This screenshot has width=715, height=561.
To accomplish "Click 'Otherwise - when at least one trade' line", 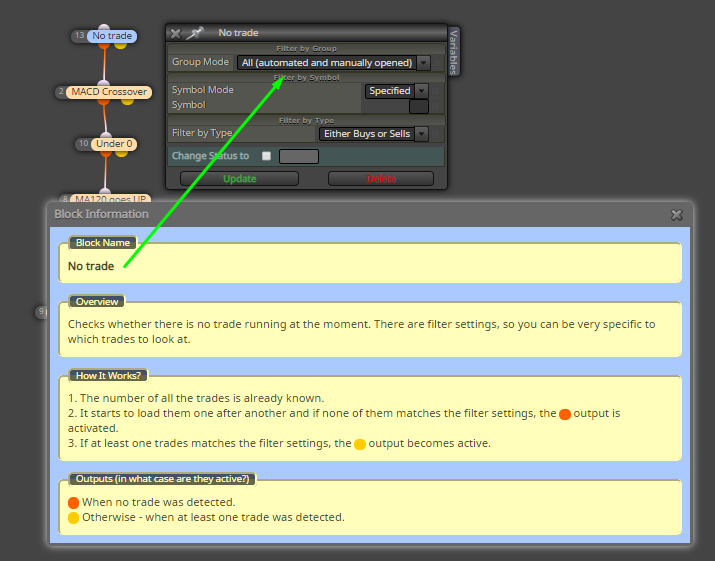I will click(x=213, y=517).
